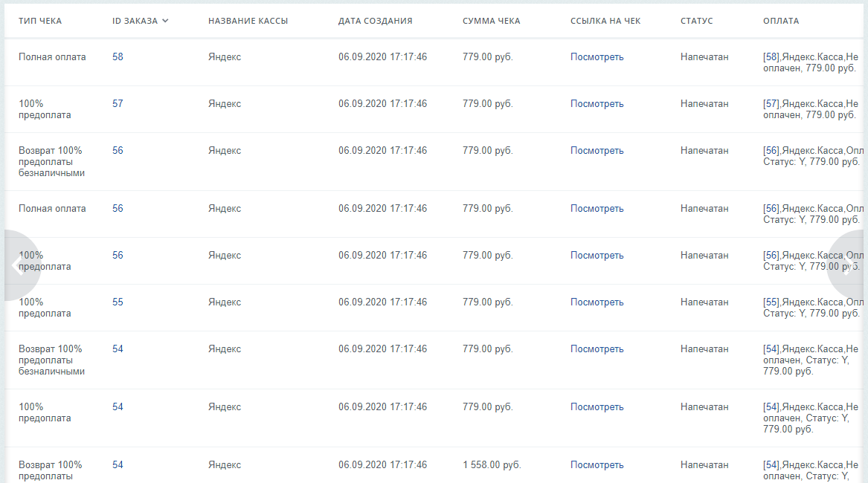This screenshot has width=868, height=483.
Task: Open order ID 55 link
Action: (118, 302)
